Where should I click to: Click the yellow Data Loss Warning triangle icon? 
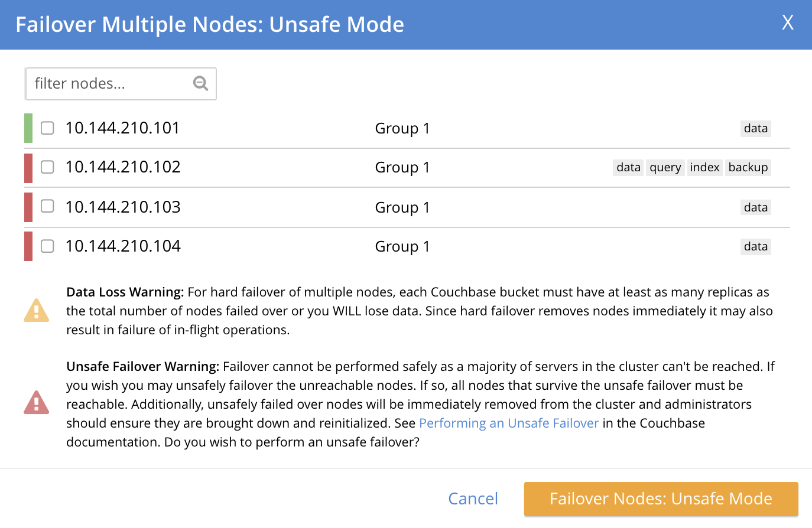(x=37, y=310)
